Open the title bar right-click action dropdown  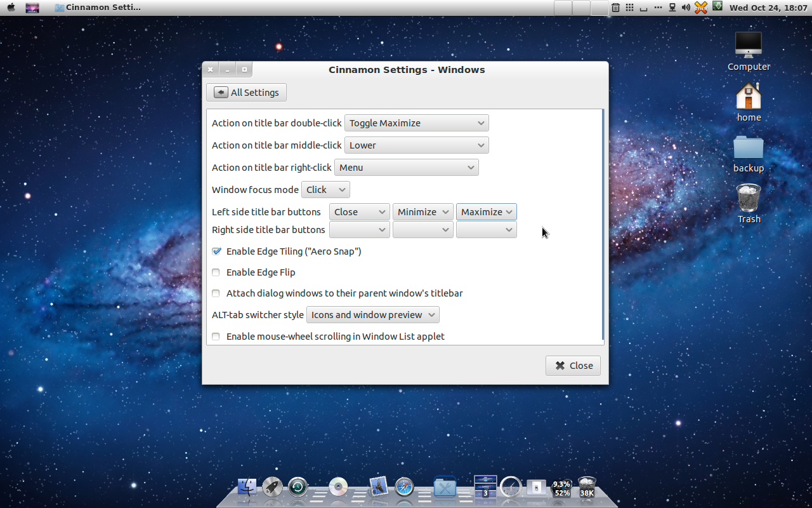[x=407, y=168]
